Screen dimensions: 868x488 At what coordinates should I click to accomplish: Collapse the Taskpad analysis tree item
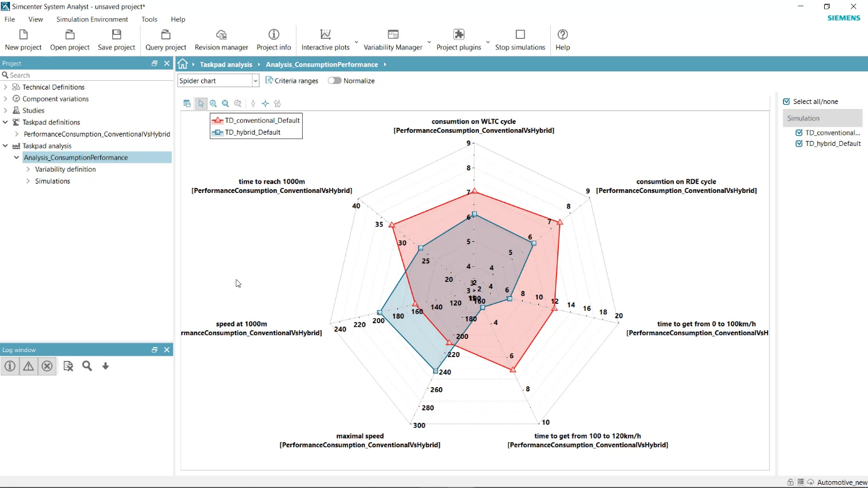6,145
